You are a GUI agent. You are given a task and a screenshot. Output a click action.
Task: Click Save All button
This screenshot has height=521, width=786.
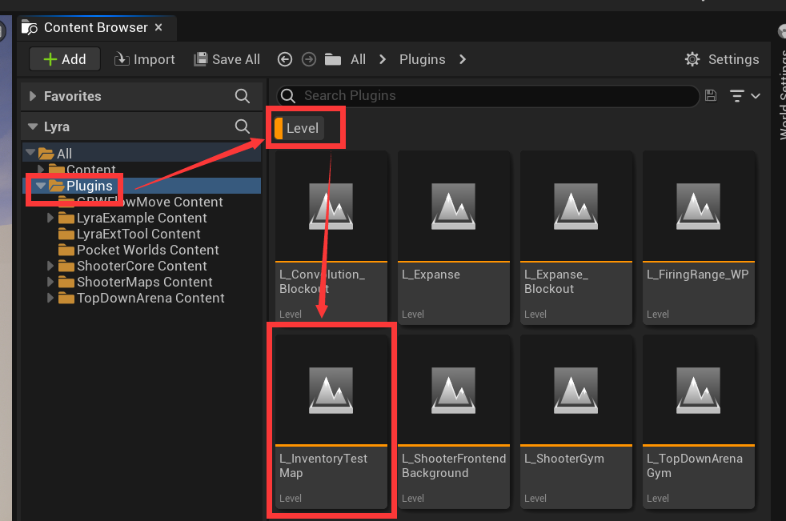pyautogui.click(x=227, y=59)
